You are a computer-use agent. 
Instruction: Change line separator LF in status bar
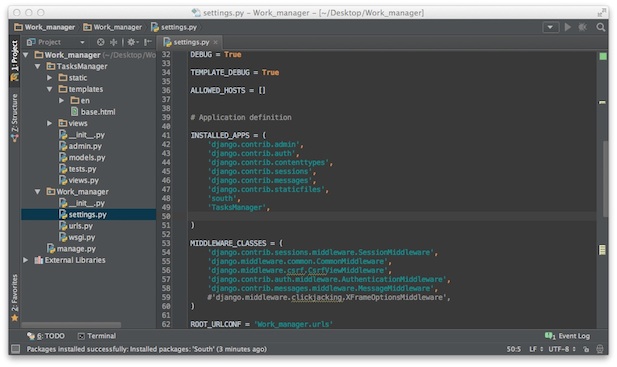[536, 349]
